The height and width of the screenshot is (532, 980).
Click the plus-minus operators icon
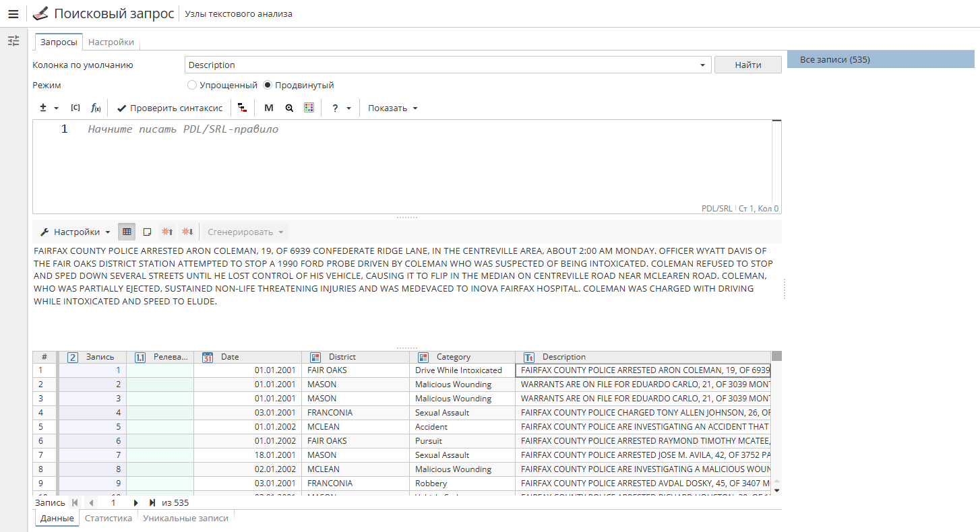(43, 108)
